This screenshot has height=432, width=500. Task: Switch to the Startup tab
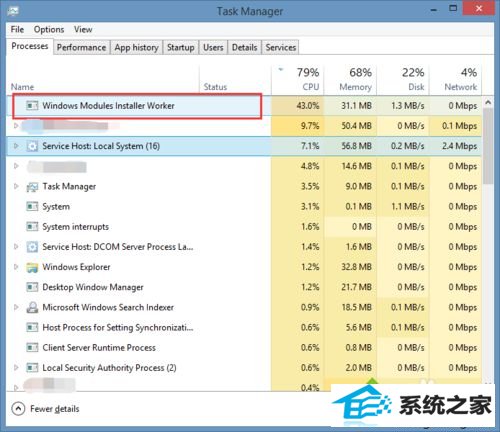tap(181, 47)
